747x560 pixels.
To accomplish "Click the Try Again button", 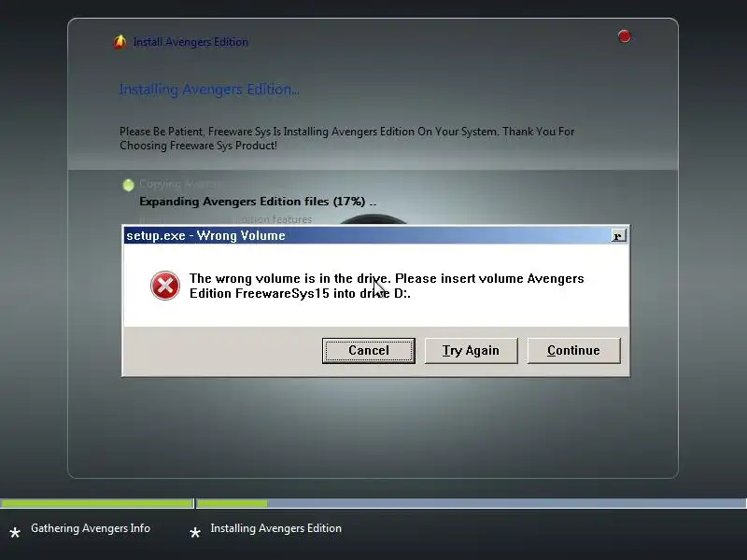I will (x=471, y=351).
